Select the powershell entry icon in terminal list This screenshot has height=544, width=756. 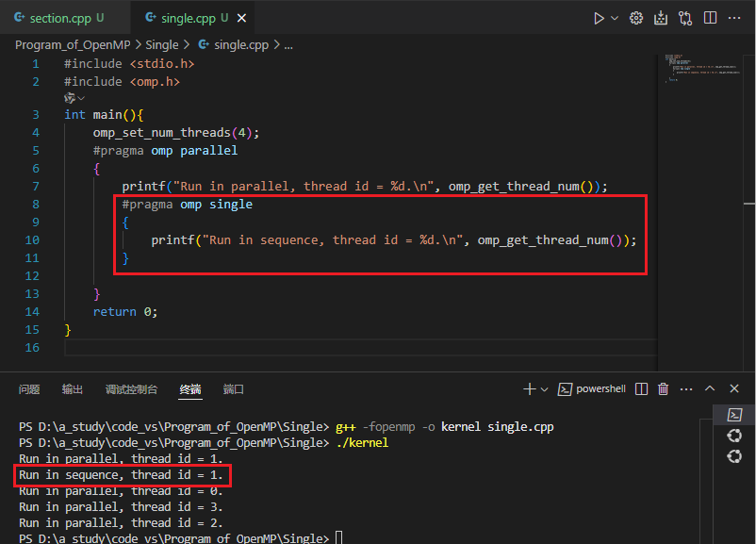[x=734, y=415]
